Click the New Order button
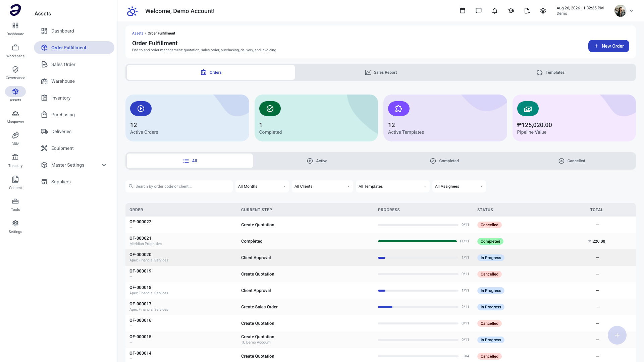This screenshot has height=362, width=644. pos(608,46)
